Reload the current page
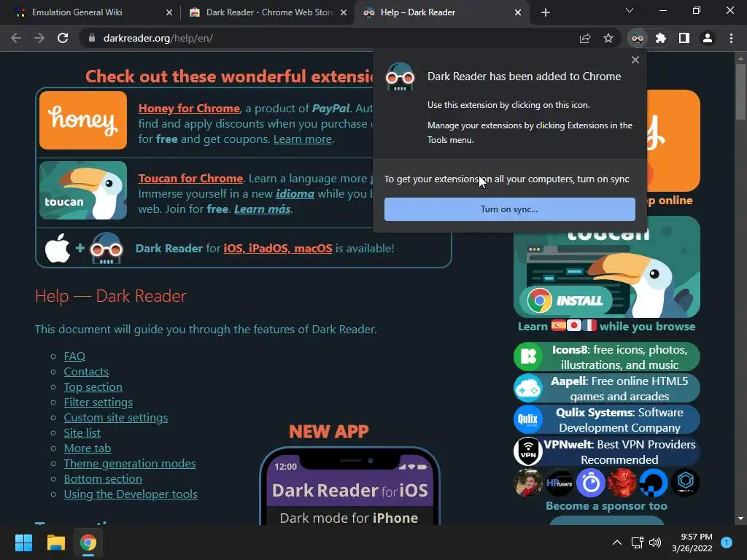This screenshot has width=747, height=560. tap(63, 38)
